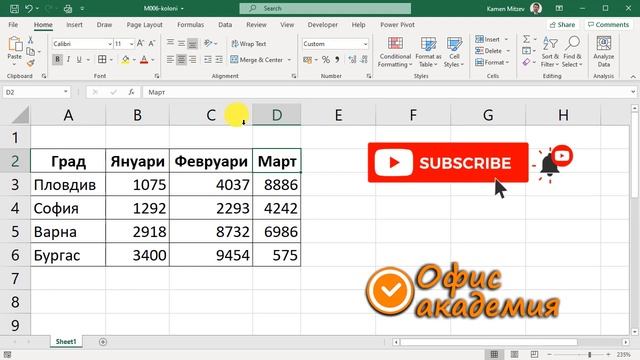The image size is (640, 360).
Task: Click the Sort & Filter icon
Action: point(550,43)
